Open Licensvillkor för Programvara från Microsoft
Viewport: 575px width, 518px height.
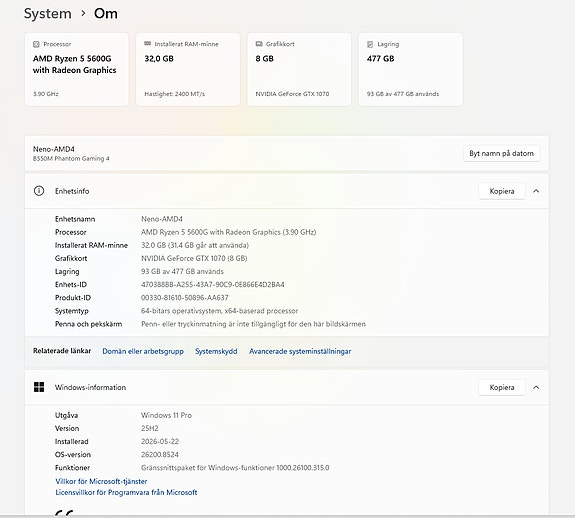click(x=126, y=492)
